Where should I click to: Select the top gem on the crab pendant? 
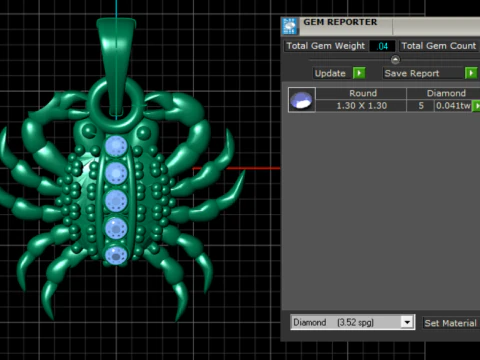pos(116,146)
